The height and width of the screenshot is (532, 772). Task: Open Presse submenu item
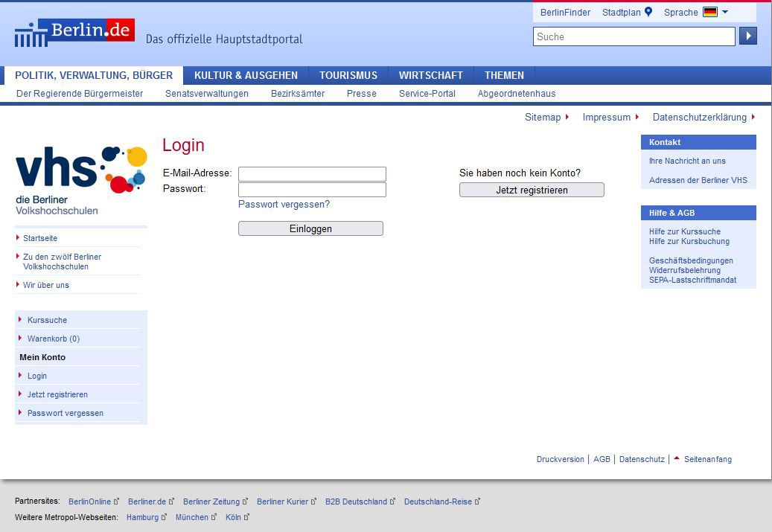(x=361, y=94)
